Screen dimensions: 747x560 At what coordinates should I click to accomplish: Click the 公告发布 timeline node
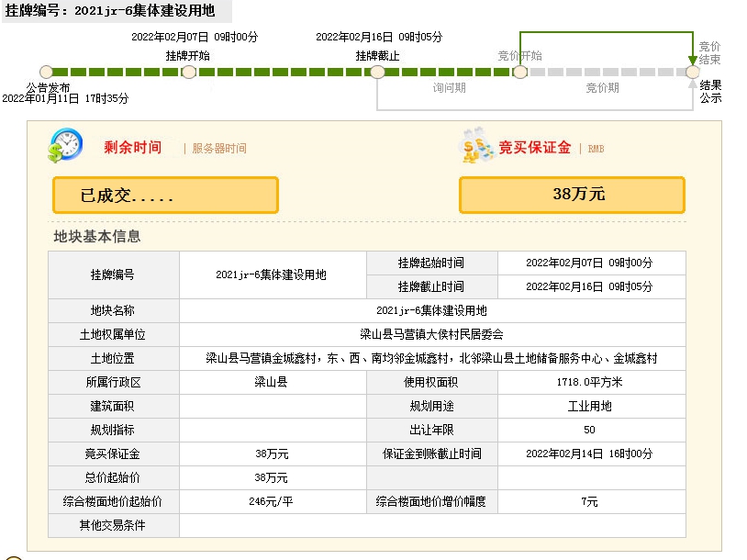(46, 72)
